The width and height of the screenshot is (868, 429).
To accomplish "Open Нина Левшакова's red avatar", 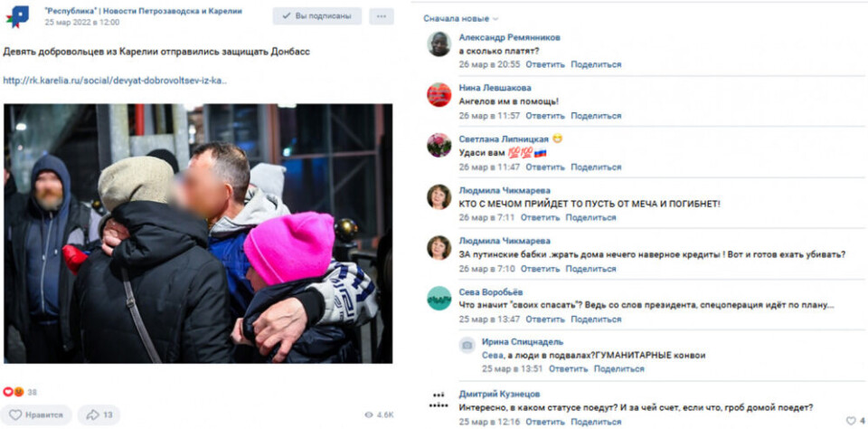I will tap(439, 95).
